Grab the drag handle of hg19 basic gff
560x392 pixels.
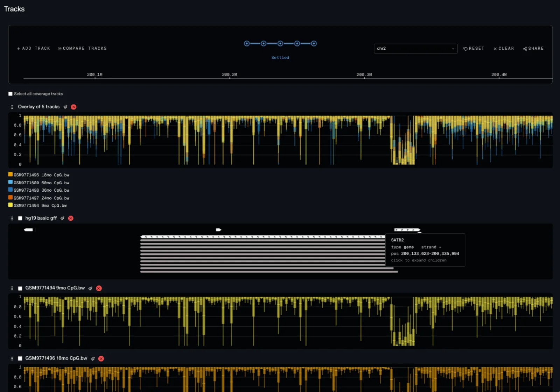pyautogui.click(x=12, y=218)
